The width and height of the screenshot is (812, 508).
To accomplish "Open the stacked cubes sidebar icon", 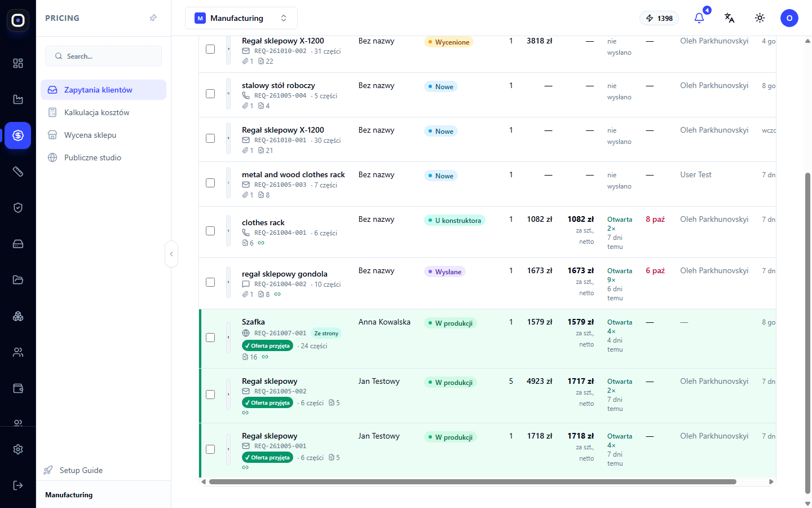I will pos(18,316).
